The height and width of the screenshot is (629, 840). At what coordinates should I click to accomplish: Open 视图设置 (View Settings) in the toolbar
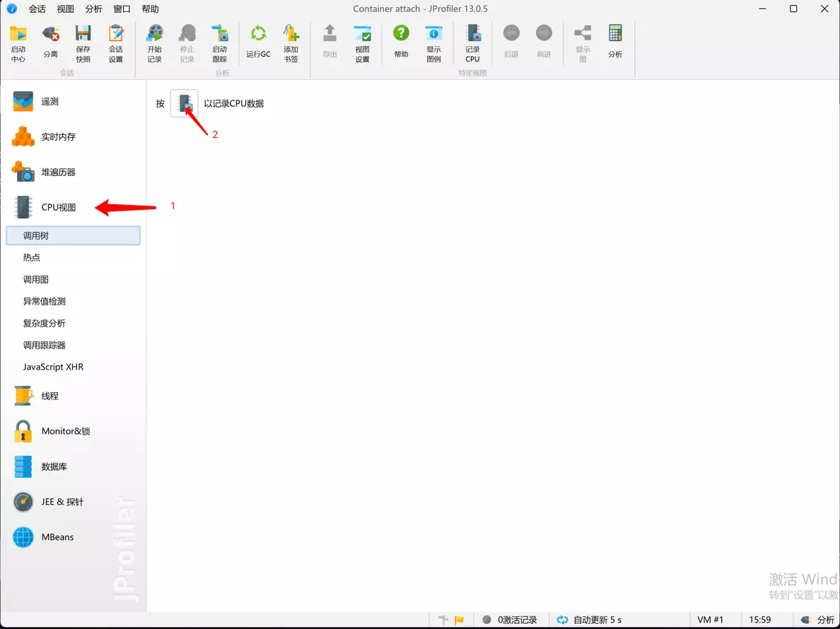(x=362, y=43)
